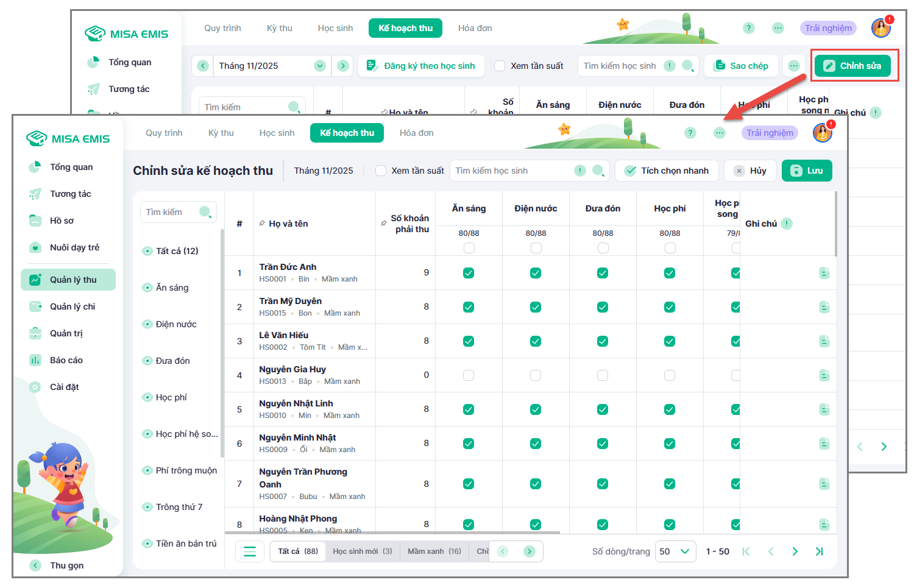Collapse sidebar with Thu gọn

point(66,565)
